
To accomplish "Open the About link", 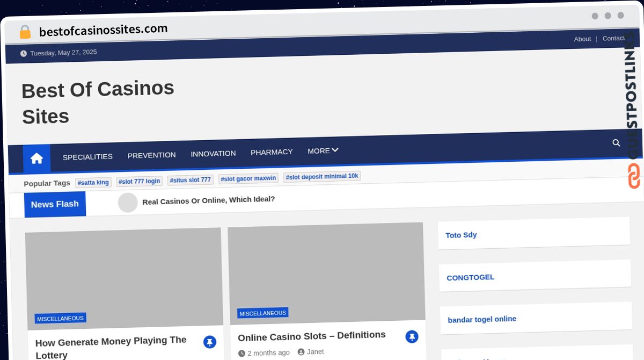I will (582, 39).
